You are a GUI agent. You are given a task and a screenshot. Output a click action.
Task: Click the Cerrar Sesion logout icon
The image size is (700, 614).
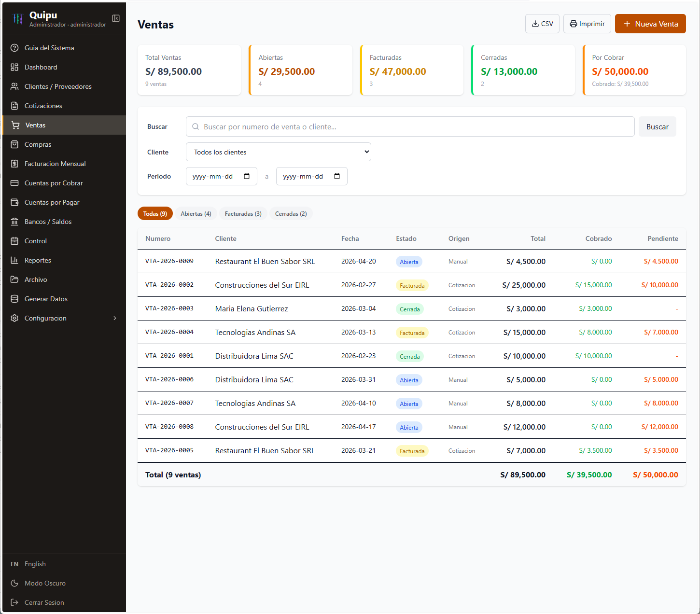click(14, 602)
